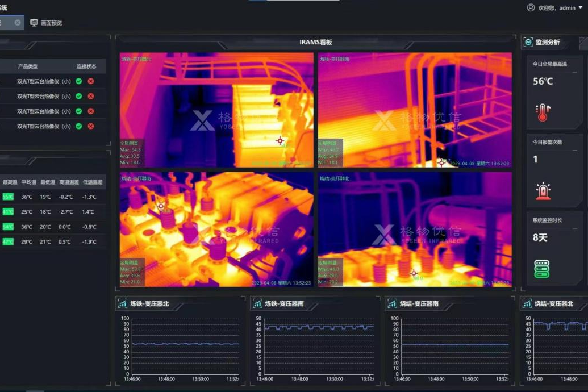Click the 55℃ max temperature cell

(8, 197)
